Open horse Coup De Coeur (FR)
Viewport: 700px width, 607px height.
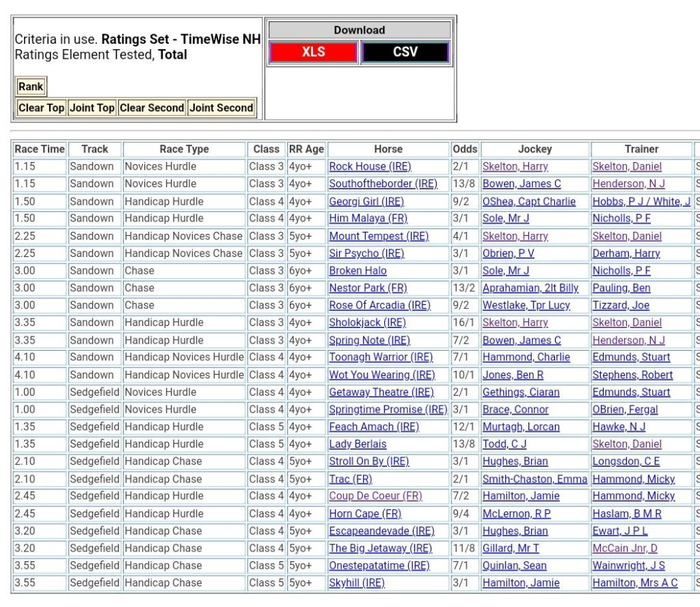375,496
